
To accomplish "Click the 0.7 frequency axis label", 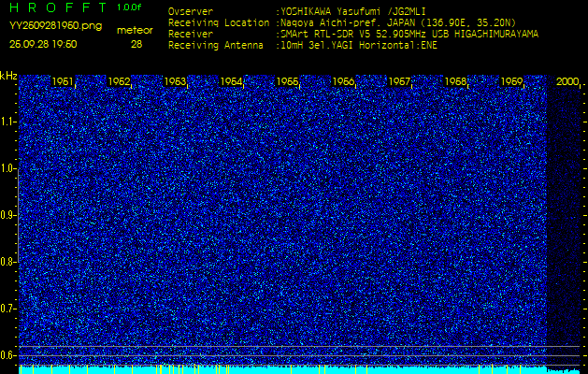I will pos(7,309).
